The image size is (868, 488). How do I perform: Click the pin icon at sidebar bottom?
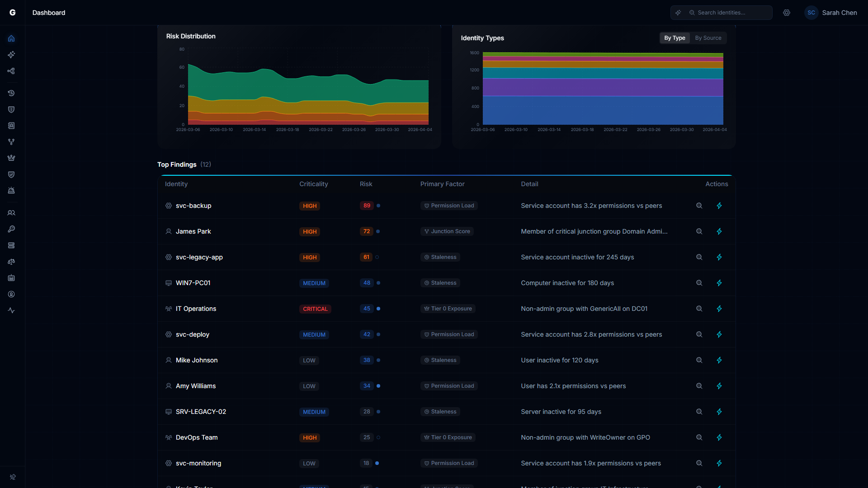13,477
